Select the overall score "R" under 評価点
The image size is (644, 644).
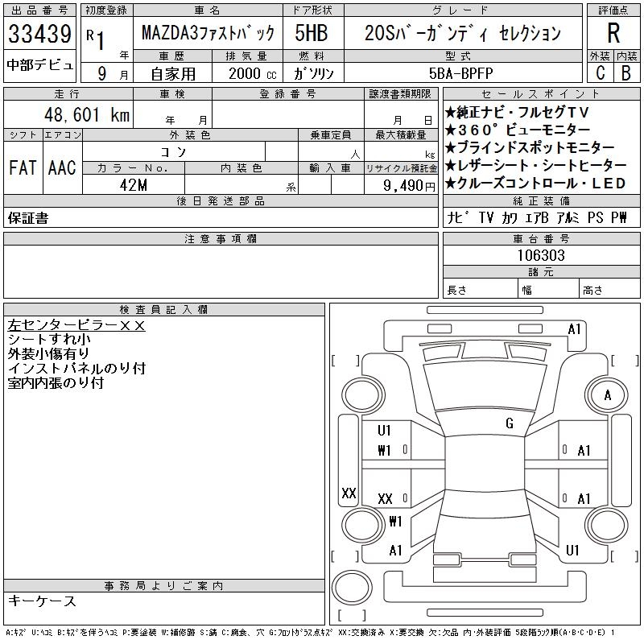613,33
